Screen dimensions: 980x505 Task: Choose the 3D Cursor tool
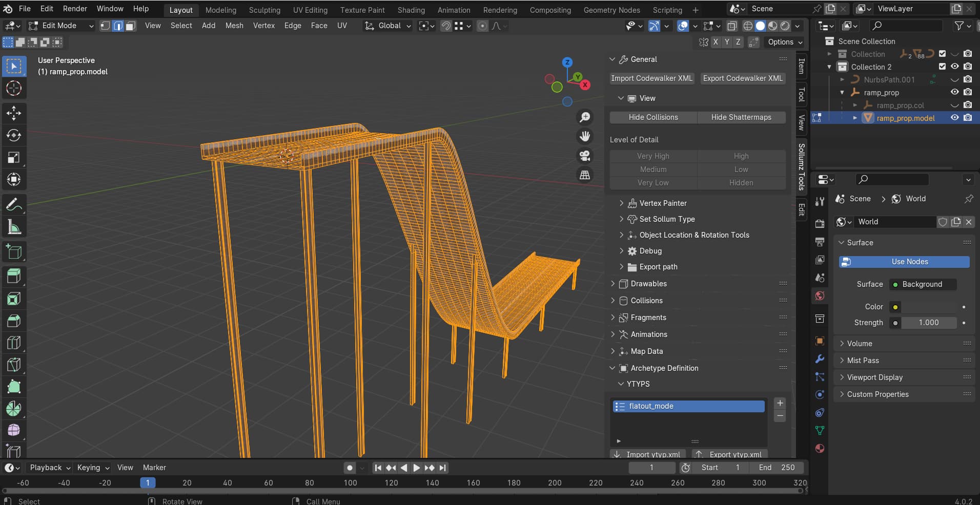[14, 88]
